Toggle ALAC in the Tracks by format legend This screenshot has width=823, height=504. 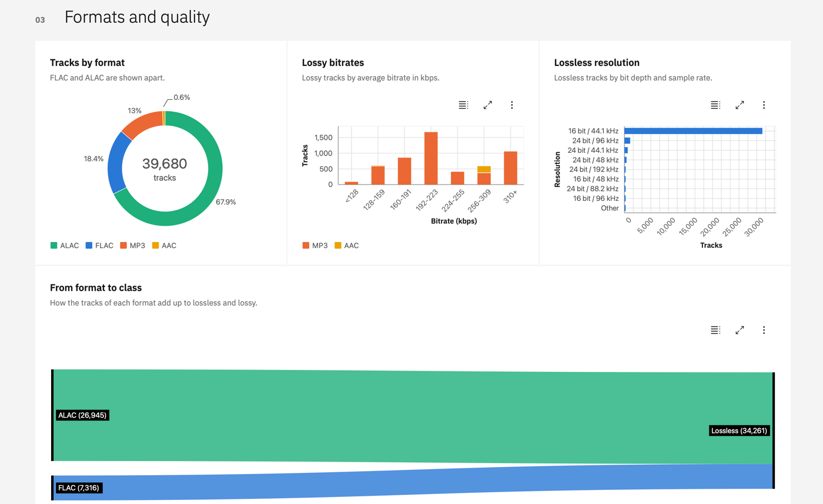(x=63, y=246)
